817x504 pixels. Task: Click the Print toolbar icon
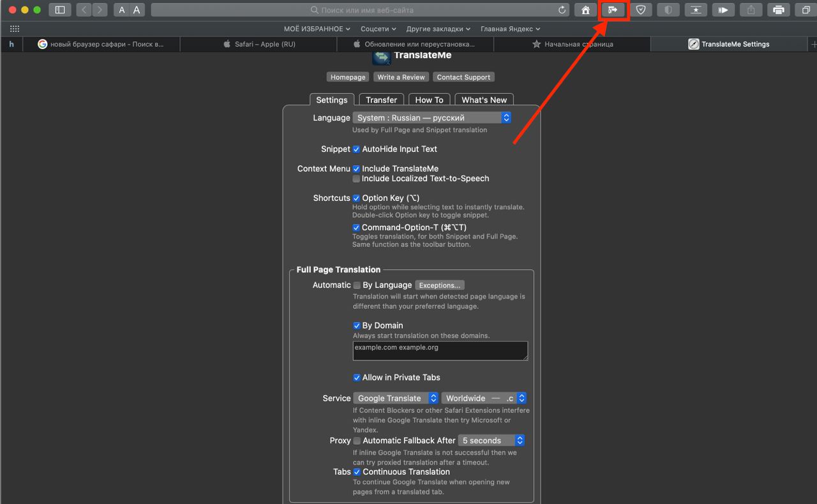click(x=779, y=10)
